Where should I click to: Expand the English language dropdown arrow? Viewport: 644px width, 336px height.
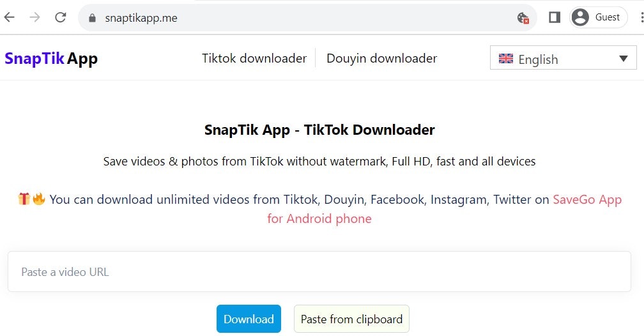(624, 59)
